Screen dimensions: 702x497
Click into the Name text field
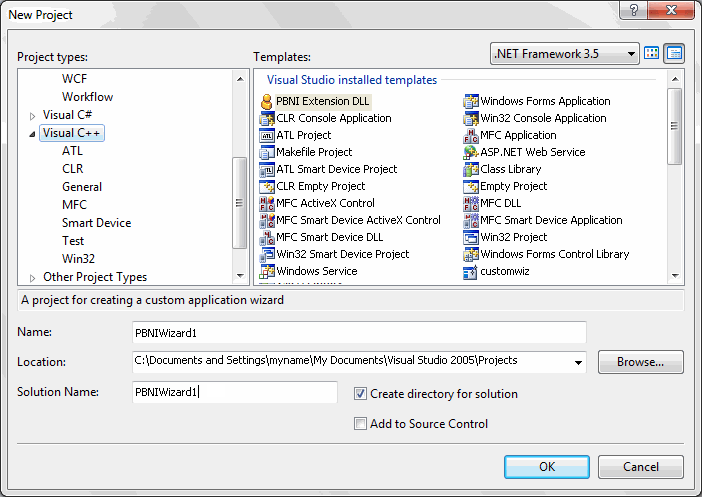coord(357,333)
